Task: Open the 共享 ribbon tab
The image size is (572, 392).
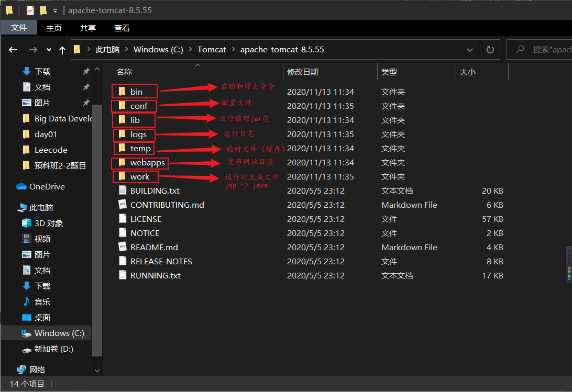Action: point(88,28)
